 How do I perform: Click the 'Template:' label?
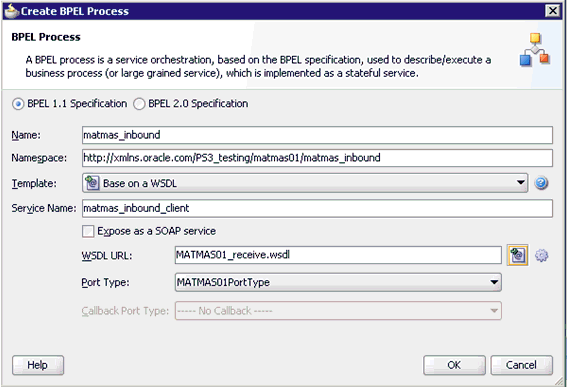coord(34,183)
